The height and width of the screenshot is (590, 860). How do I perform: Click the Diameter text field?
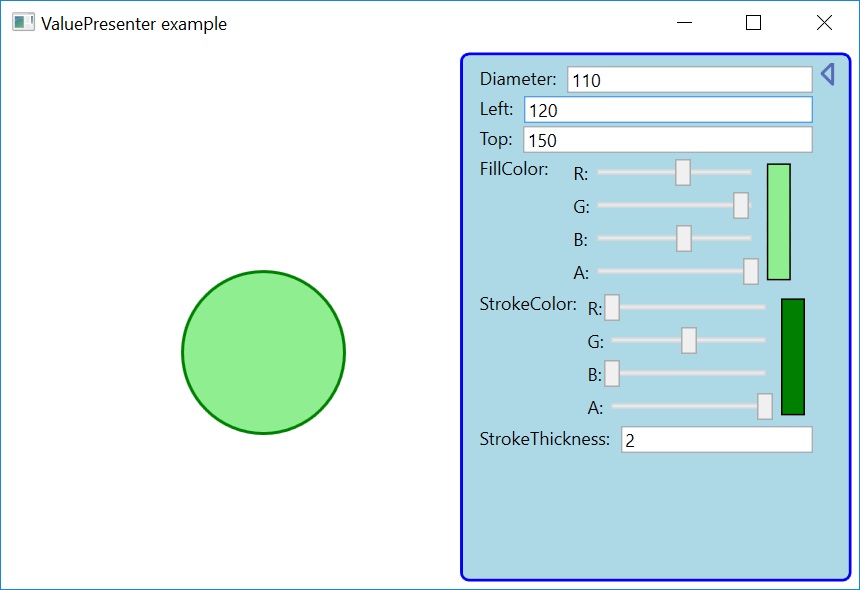coord(689,80)
